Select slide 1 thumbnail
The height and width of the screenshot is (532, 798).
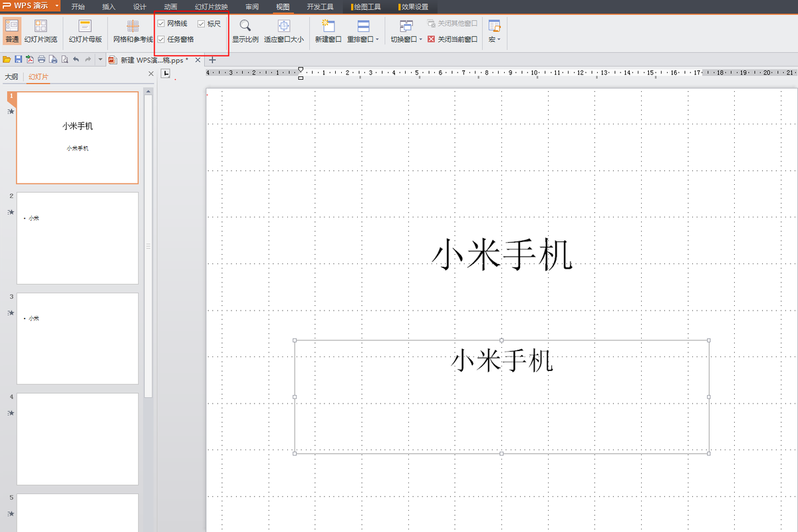tap(77, 138)
